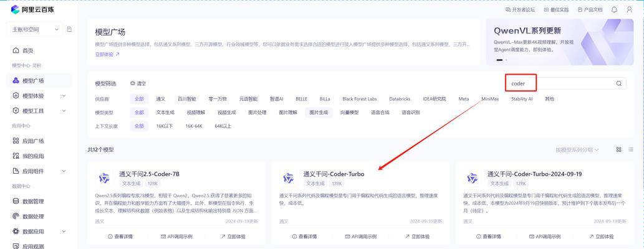The height and width of the screenshot is (249, 644).
Task: Click the 数据应用 sidebar icon
Action: tap(16, 231)
